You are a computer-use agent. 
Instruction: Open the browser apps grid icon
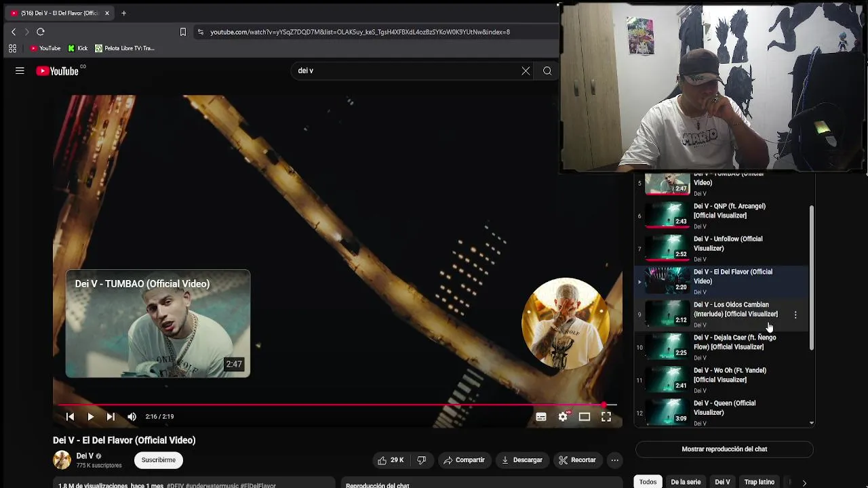pos(12,48)
